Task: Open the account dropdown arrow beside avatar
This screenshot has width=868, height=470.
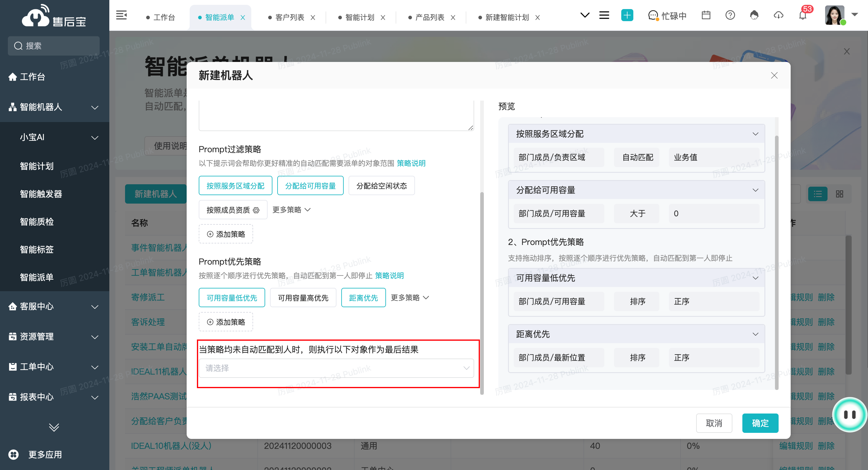Action: point(854,15)
